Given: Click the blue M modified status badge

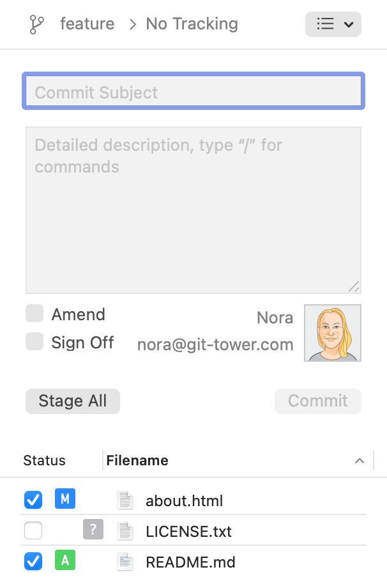Looking at the screenshot, I should (x=65, y=499).
